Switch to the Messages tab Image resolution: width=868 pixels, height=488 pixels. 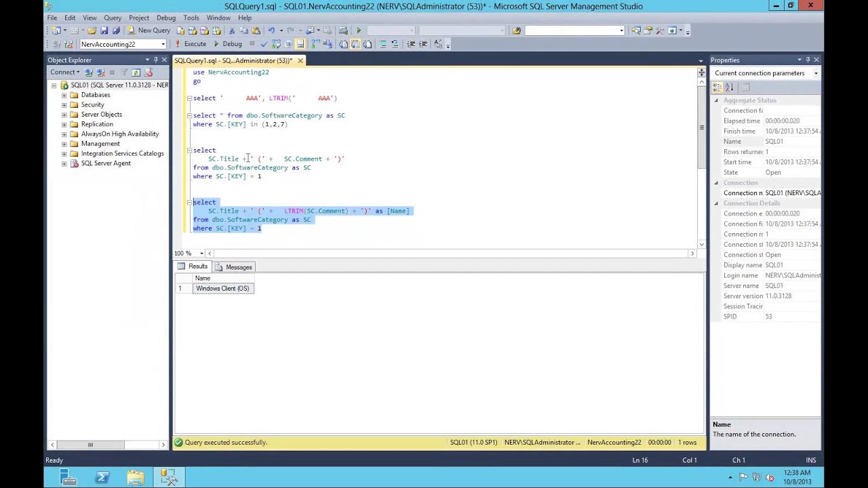click(x=233, y=267)
